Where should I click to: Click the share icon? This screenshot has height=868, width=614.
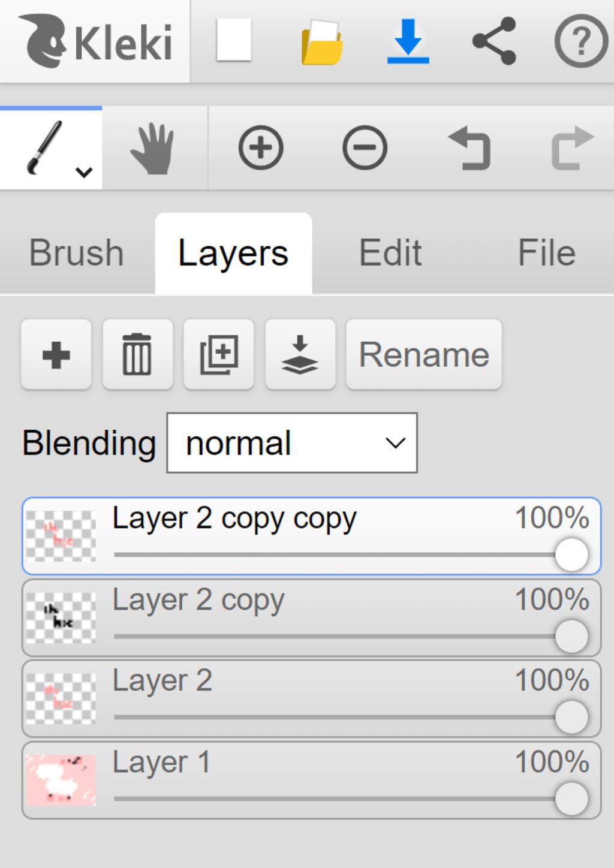pos(494,41)
